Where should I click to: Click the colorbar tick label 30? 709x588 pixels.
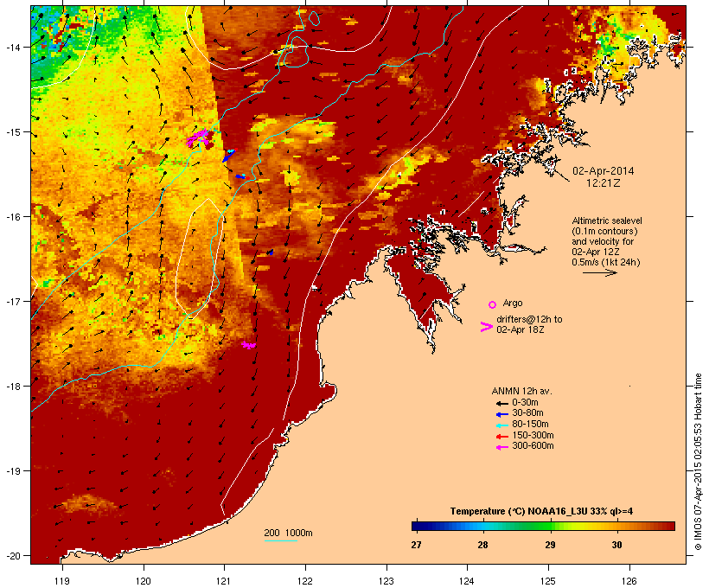pos(616,545)
